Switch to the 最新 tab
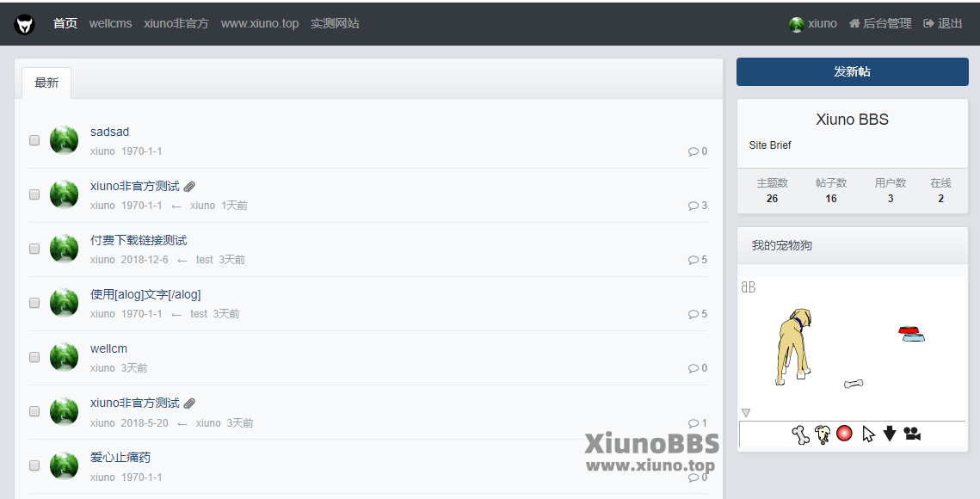The height and width of the screenshot is (499, 980). (x=46, y=83)
